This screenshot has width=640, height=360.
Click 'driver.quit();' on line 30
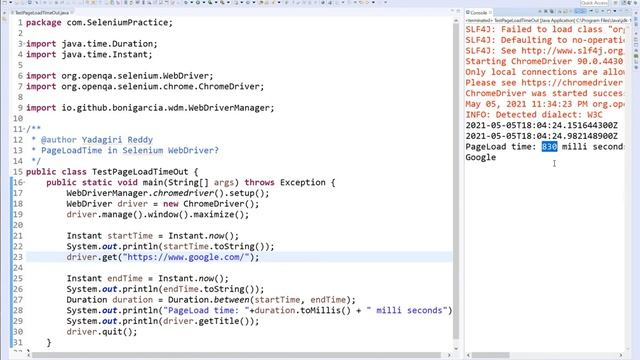(102, 332)
